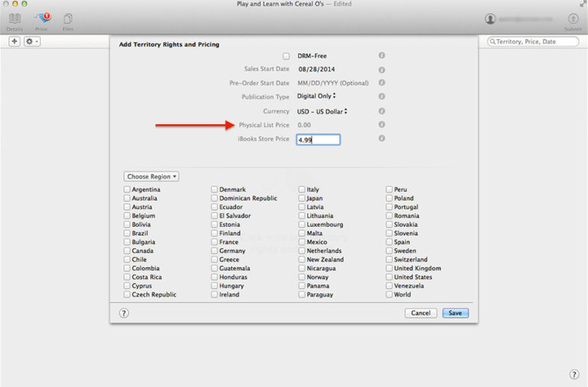Viewport: 588px width, 387px height.
Task: Click the plus add territory button
Action: tap(15, 41)
